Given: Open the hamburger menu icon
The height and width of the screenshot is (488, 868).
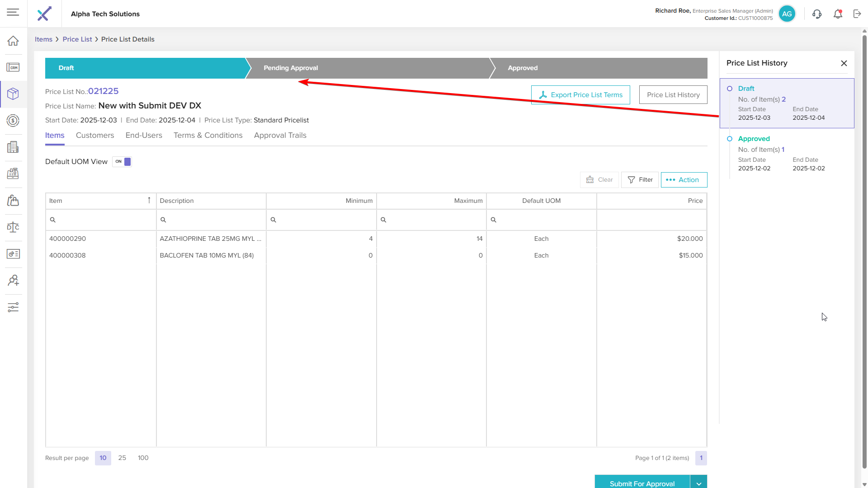Looking at the screenshot, I should [13, 12].
